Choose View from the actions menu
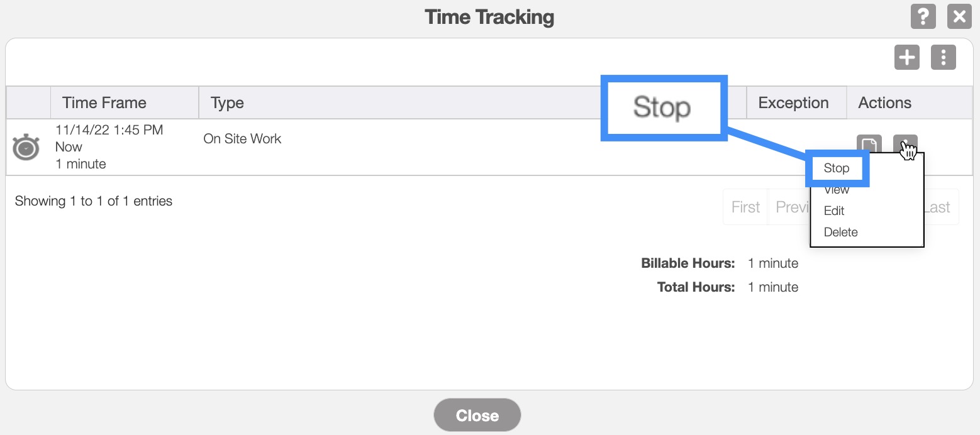The width and height of the screenshot is (980, 435). click(837, 190)
